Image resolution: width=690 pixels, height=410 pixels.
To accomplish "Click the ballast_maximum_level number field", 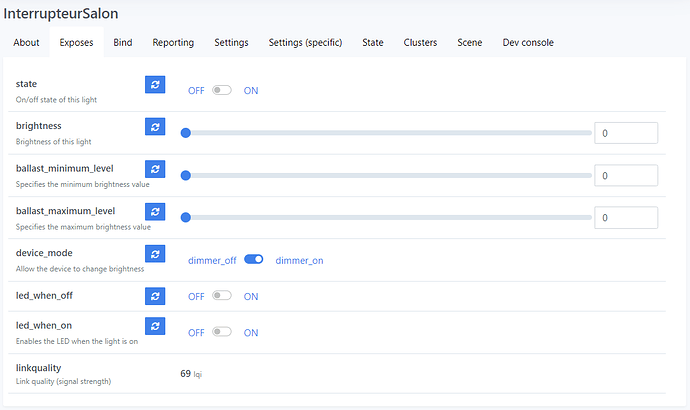I will [x=625, y=217].
